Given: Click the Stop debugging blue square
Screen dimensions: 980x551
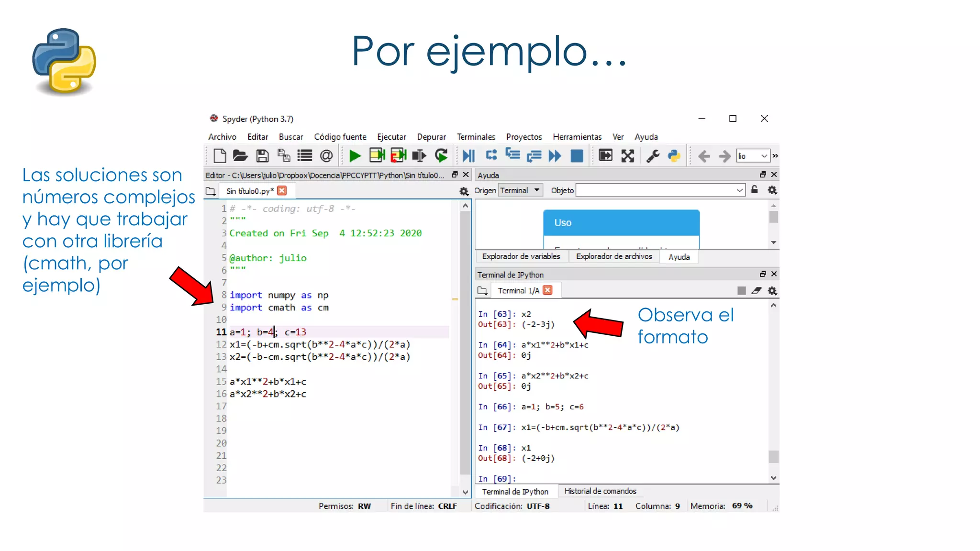Looking at the screenshot, I should (x=577, y=156).
